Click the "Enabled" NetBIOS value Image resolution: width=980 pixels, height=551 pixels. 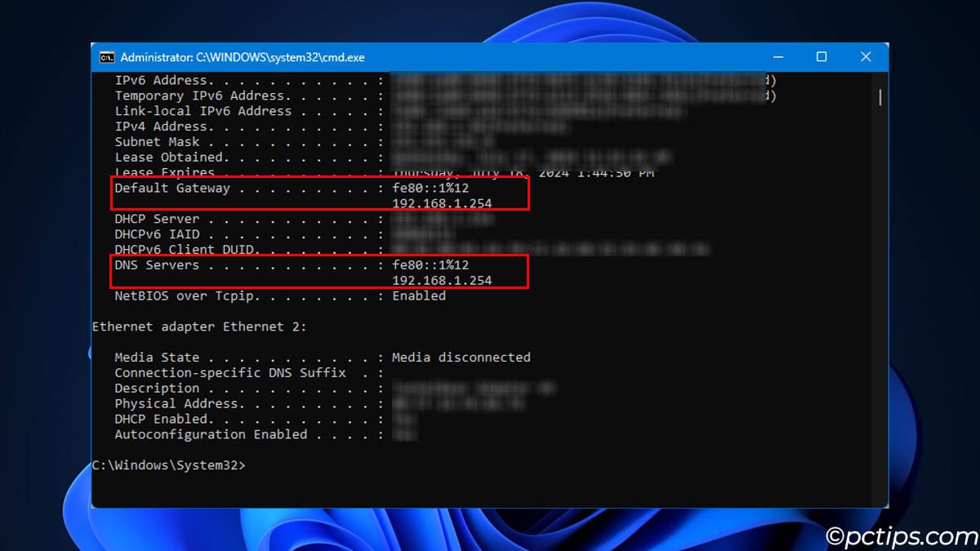pos(419,295)
